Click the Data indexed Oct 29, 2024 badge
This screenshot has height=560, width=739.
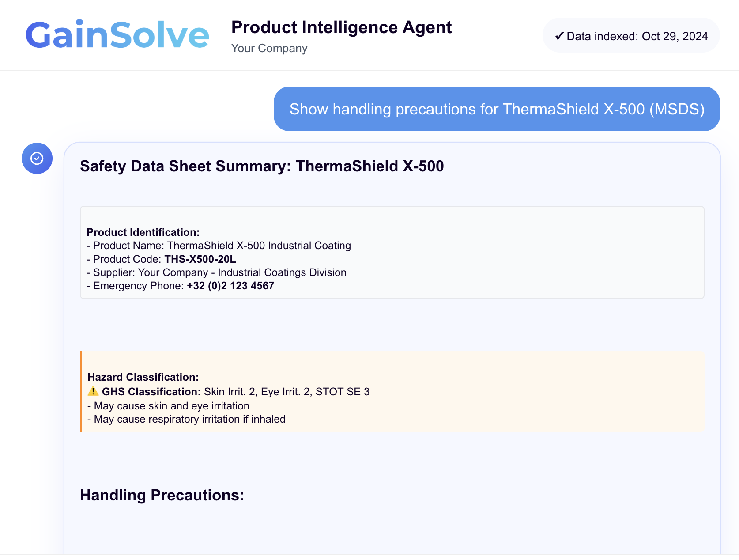click(631, 36)
